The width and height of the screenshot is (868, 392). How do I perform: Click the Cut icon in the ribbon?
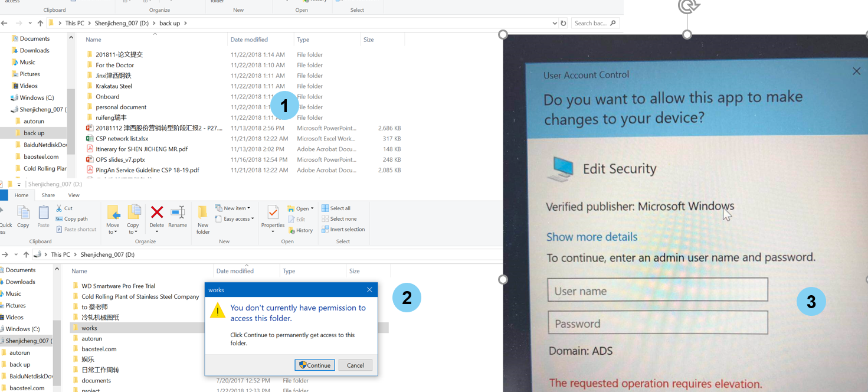click(x=59, y=208)
